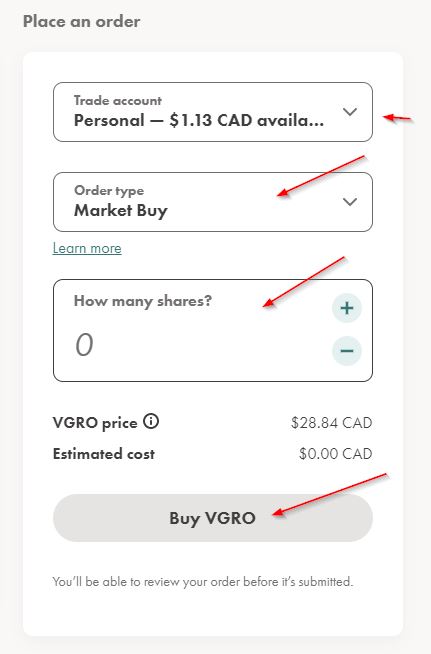This screenshot has width=431, height=654.
Task: Increase share count with plus icon
Action: pos(347,308)
